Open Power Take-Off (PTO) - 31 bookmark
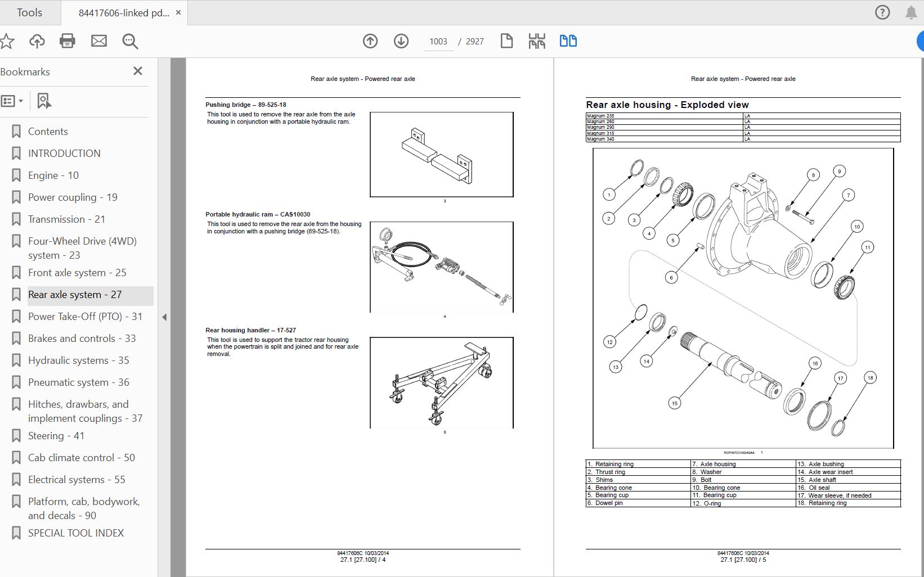924x577 pixels. pos(85,317)
